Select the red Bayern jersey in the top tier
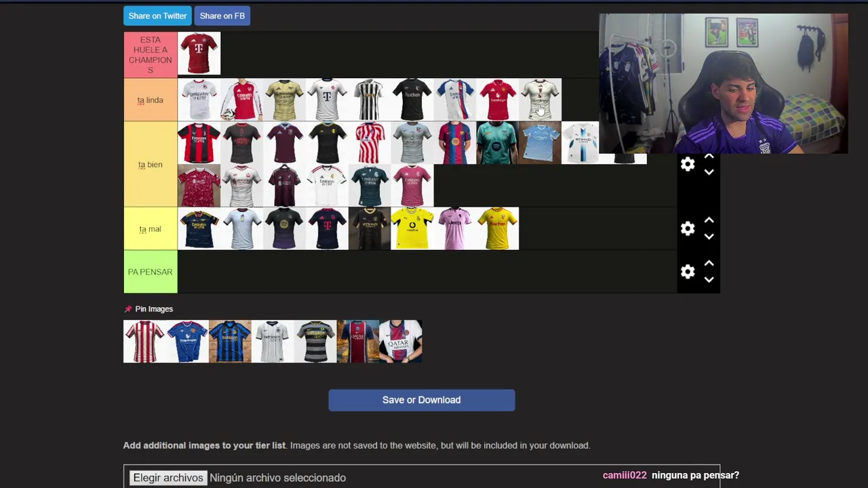The width and height of the screenshot is (868, 488). click(199, 54)
